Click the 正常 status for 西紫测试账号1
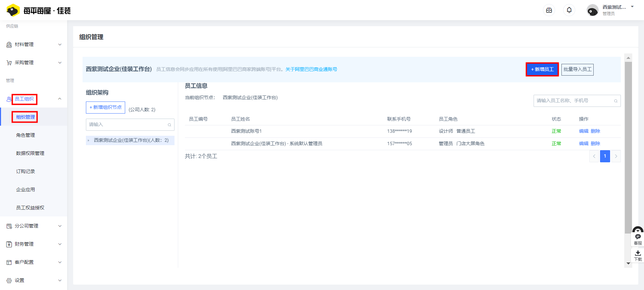This screenshot has width=644, height=290. 556,131
